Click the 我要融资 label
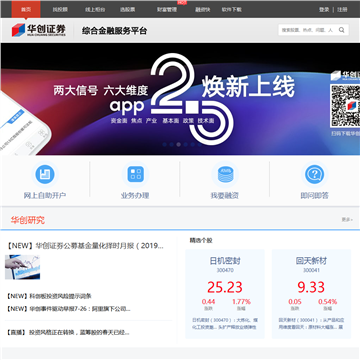 click(225, 195)
